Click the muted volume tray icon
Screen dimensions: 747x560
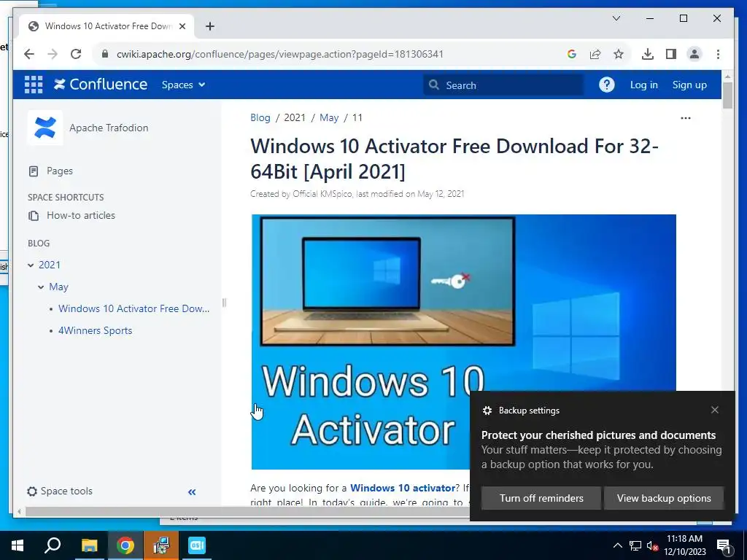652,545
